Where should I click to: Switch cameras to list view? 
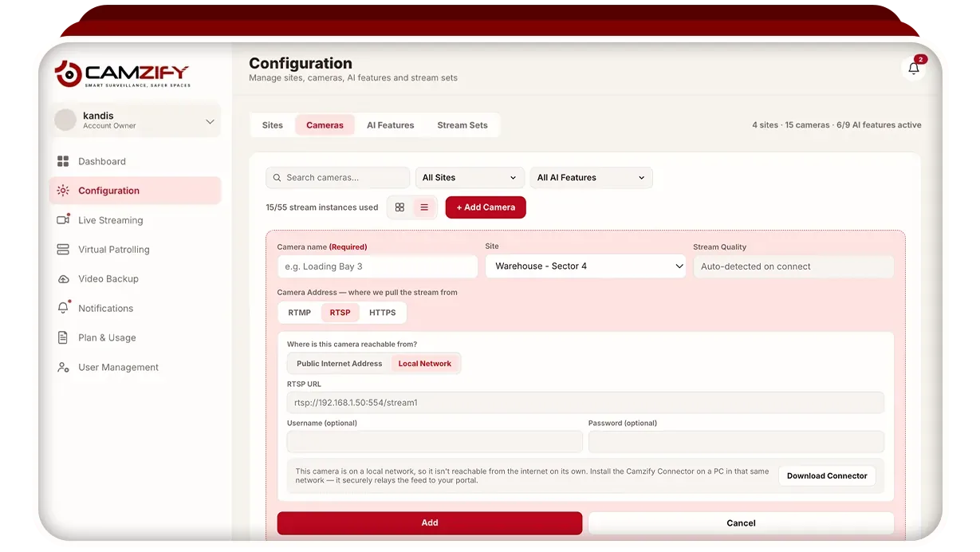click(424, 207)
